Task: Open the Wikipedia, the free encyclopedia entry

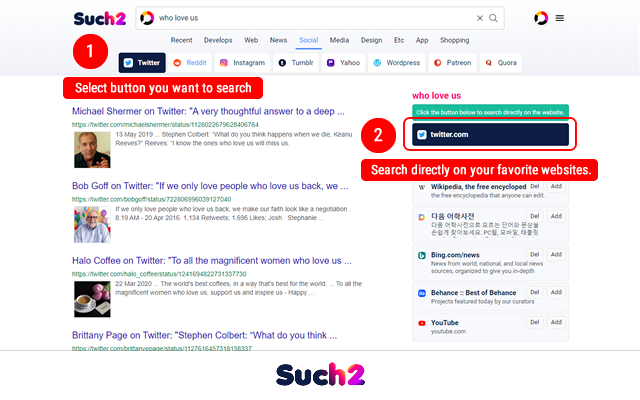Action: coord(478,187)
